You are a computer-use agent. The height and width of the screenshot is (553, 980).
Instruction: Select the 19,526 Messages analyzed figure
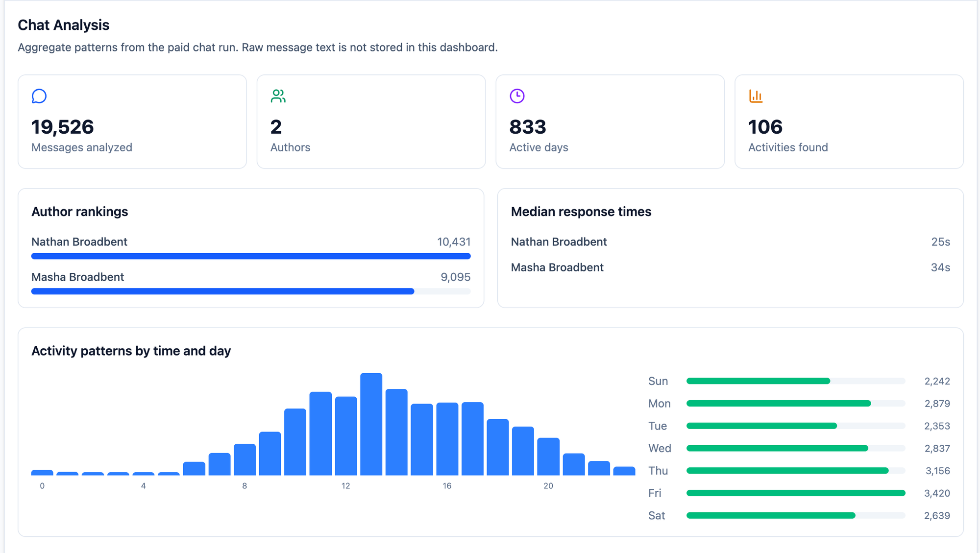point(63,127)
